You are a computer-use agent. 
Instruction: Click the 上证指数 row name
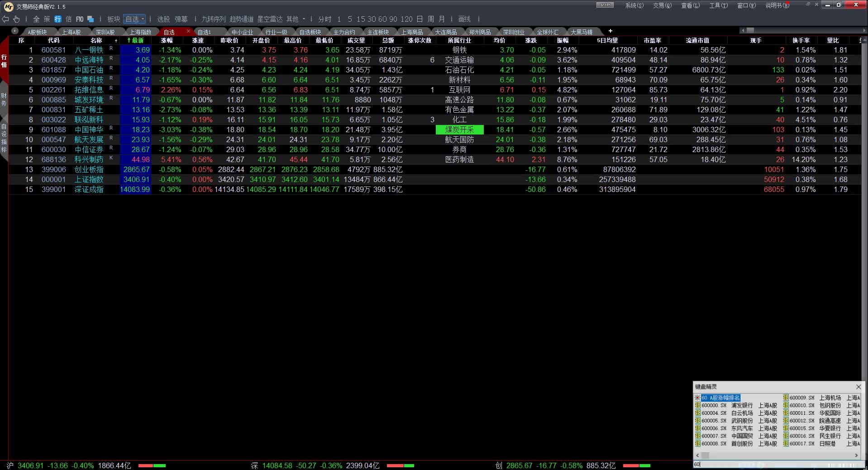coord(89,179)
